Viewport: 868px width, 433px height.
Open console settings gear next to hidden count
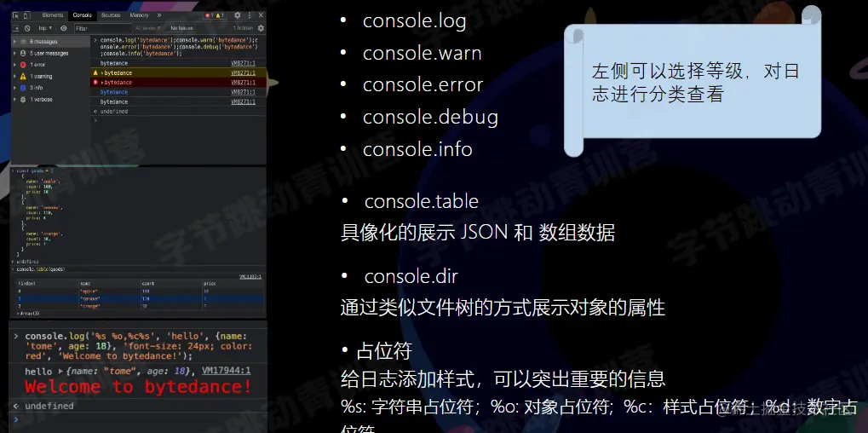coord(261,28)
